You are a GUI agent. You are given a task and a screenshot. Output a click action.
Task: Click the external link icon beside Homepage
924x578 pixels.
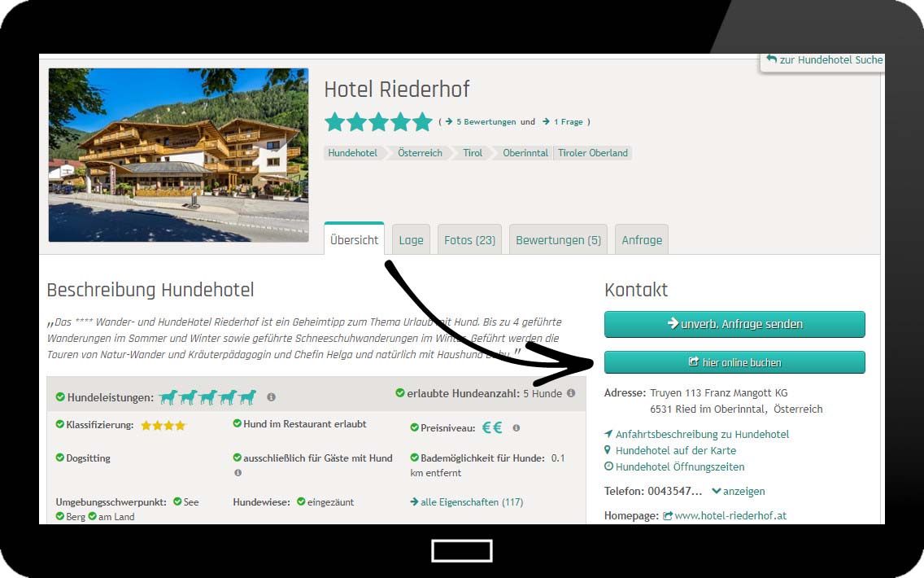point(668,516)
